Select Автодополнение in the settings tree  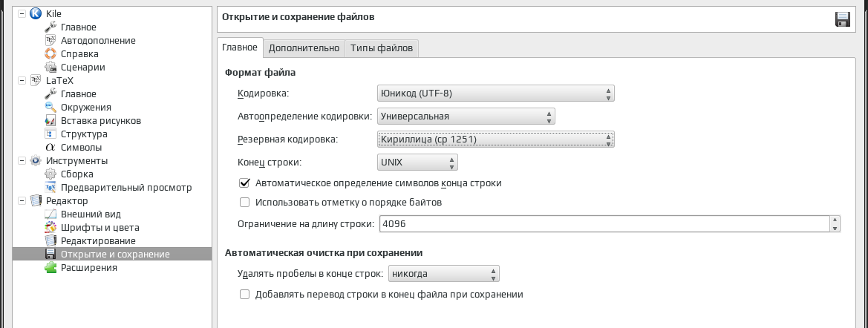click(x=98, y=40)
